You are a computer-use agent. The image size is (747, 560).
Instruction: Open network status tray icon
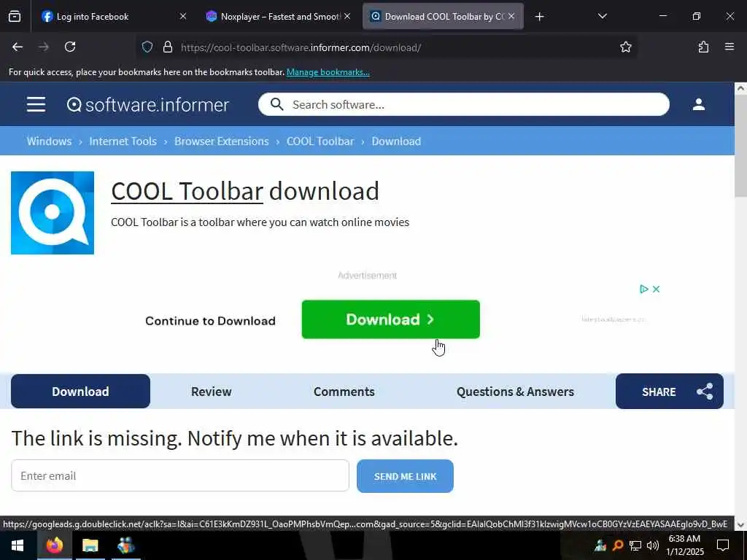pos(635,545)
